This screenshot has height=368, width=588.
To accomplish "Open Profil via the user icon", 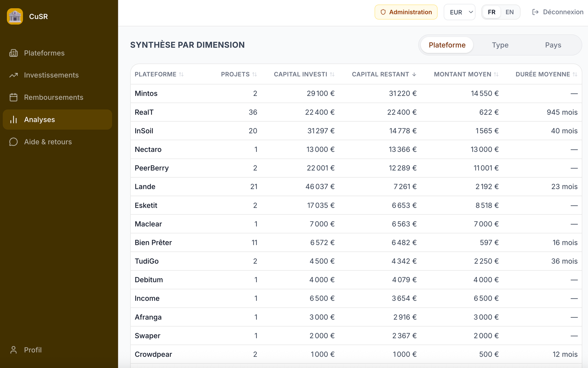I will [x=14, y=350].
